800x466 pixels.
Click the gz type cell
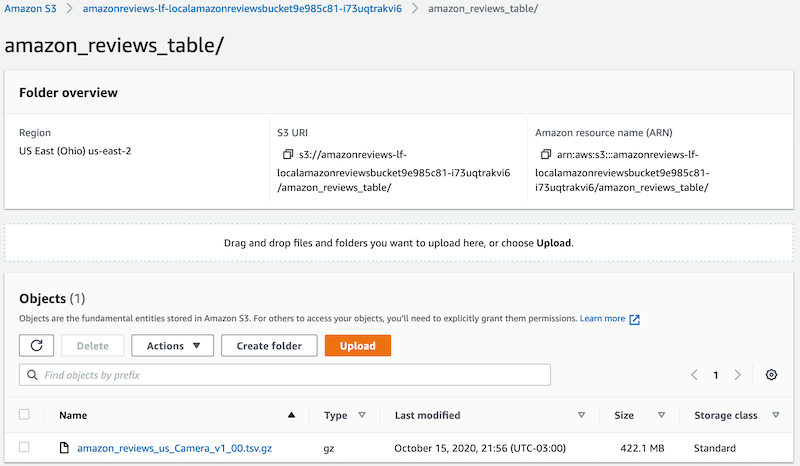point(329,449)
